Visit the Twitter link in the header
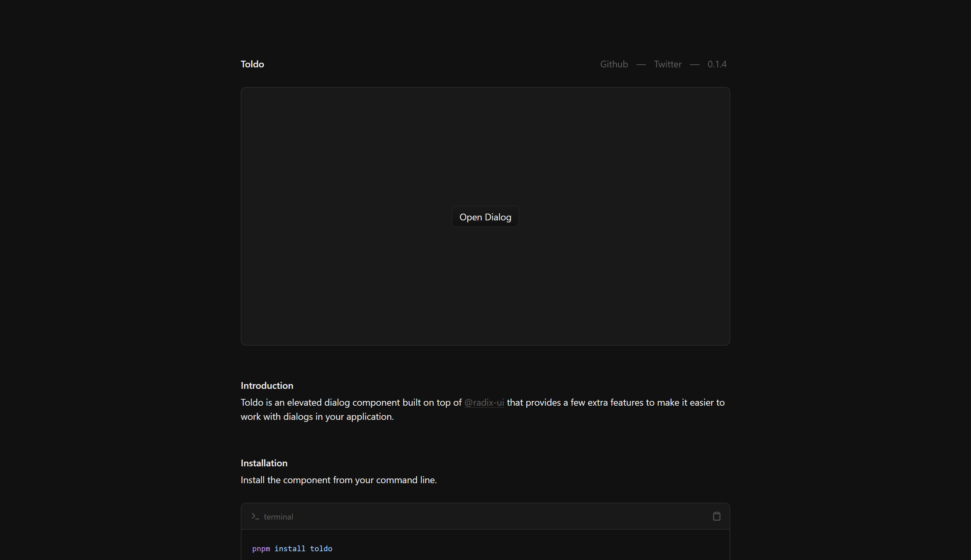 [x=667, y=64]
